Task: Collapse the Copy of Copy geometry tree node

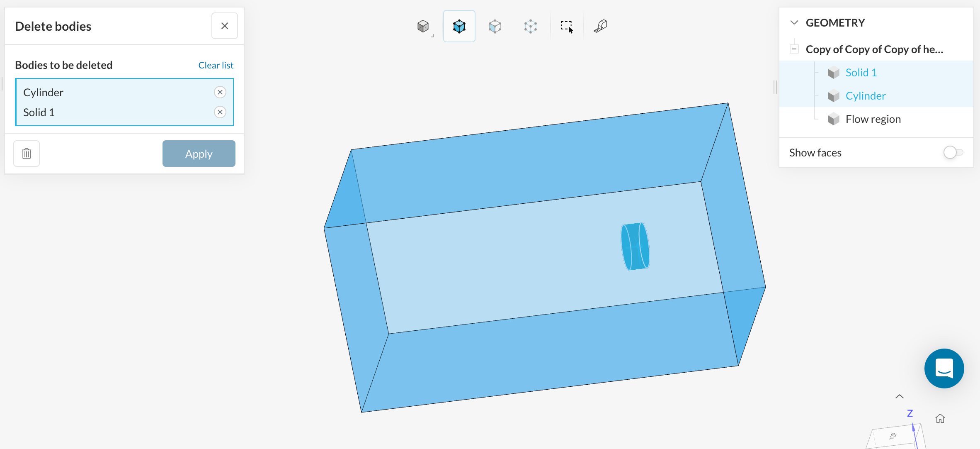Action: coord(794,49)
